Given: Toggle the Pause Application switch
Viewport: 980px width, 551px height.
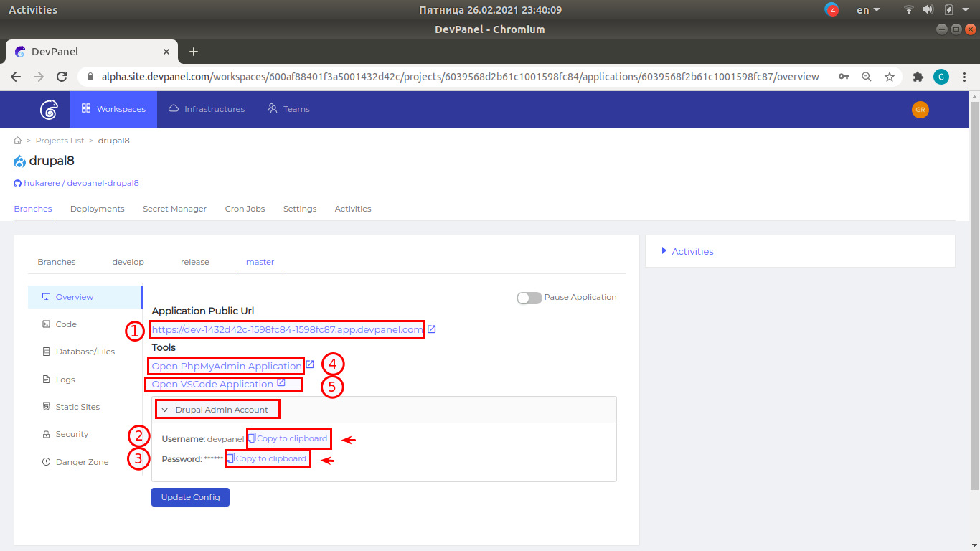Looking at the screenshot, I should pos(529,298).
